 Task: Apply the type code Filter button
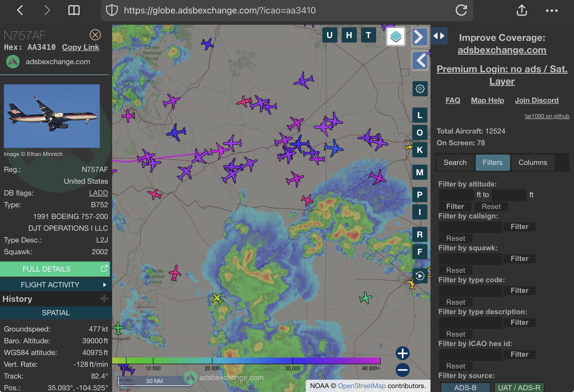click(x=519, y=290)
